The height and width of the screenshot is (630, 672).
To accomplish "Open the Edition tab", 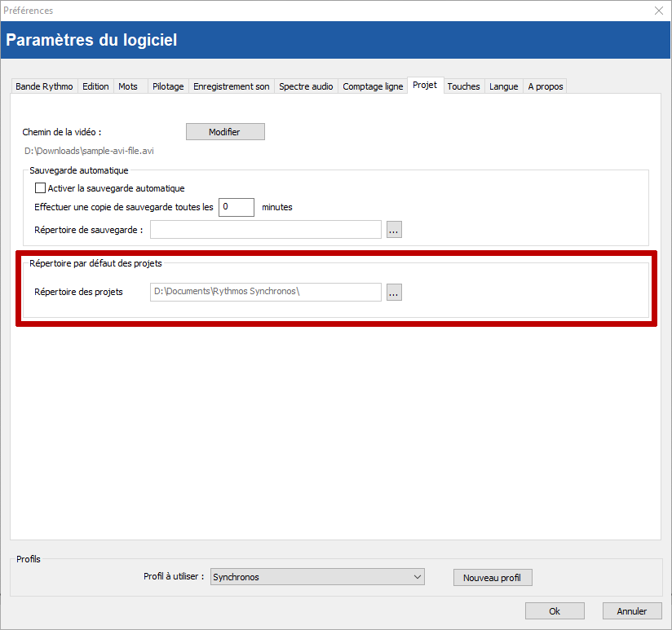I will [x=95, y=86].
